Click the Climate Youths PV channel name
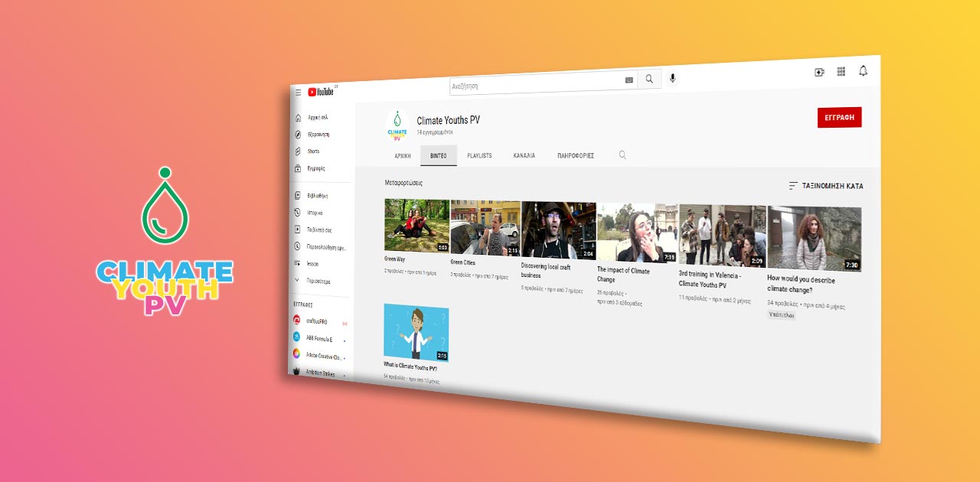Image resolution: width=980 pixels, height=482 pixels. point(449,120)
